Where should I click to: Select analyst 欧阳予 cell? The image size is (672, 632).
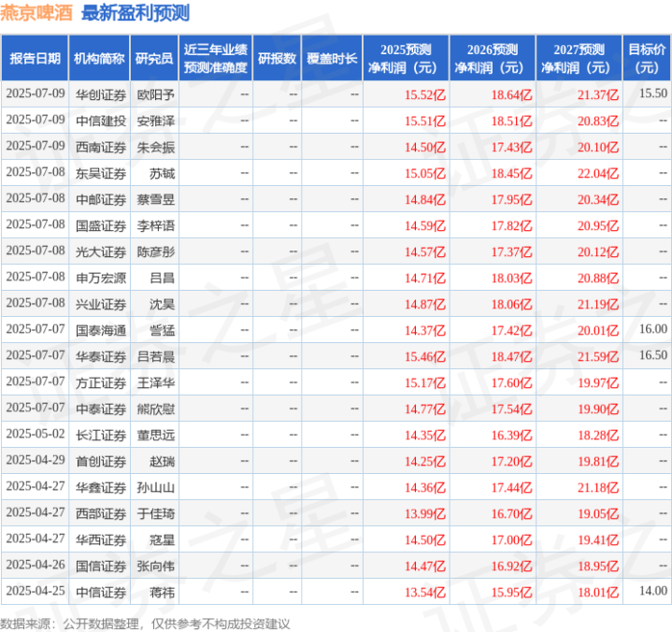point(155,94)
